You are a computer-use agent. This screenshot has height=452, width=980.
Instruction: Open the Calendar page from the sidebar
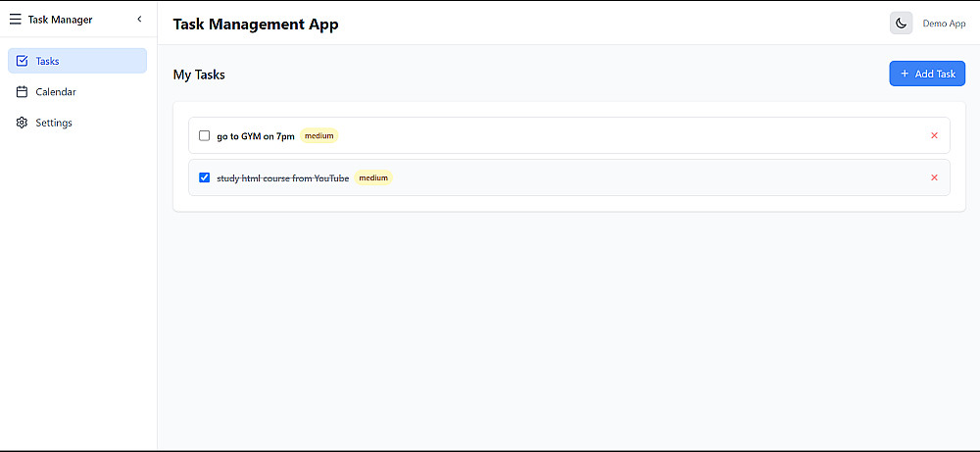[55, 92]
